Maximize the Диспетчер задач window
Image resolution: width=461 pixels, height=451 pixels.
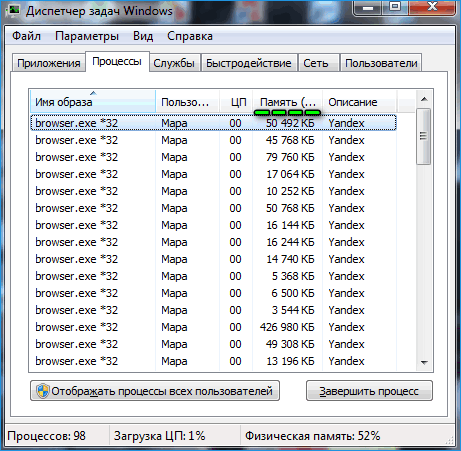[x=395, y=7]
